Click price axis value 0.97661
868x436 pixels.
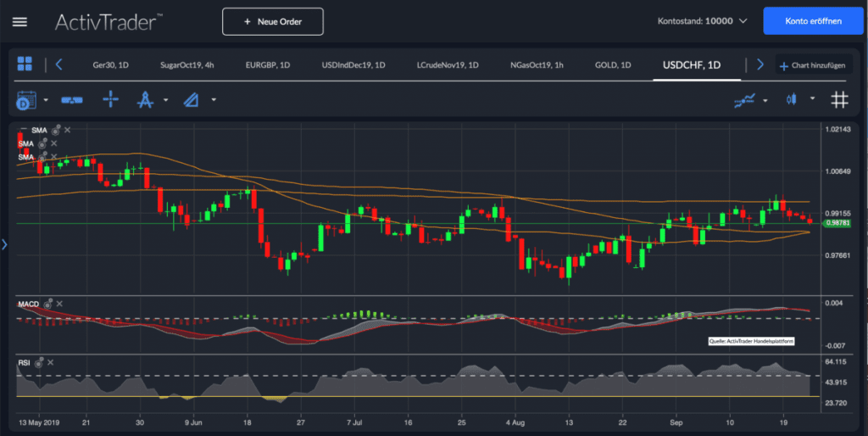[837, 255]
